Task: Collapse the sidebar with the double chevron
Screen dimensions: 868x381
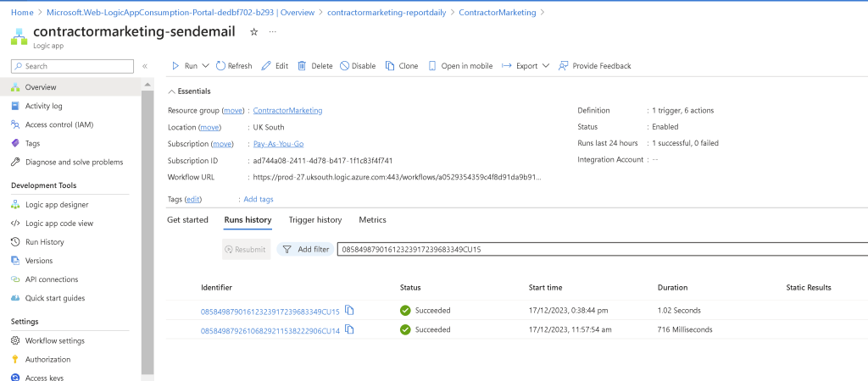Action: click(x=145, y=66)
